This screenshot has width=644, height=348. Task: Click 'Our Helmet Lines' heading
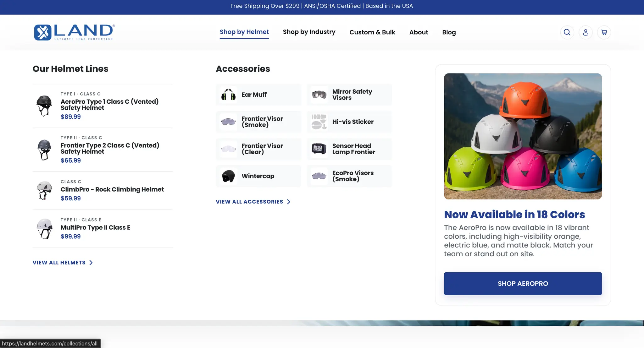pos(70,68)
